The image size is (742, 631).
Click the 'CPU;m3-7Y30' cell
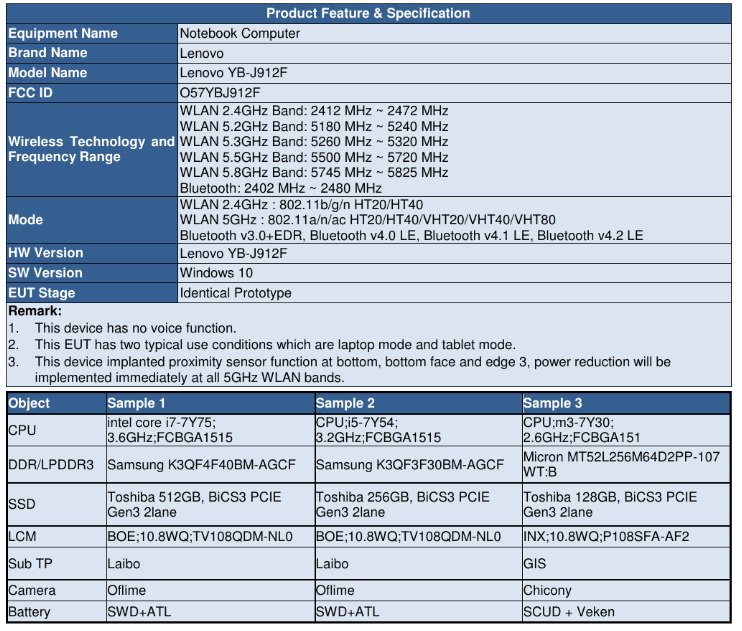click(627, 430)
